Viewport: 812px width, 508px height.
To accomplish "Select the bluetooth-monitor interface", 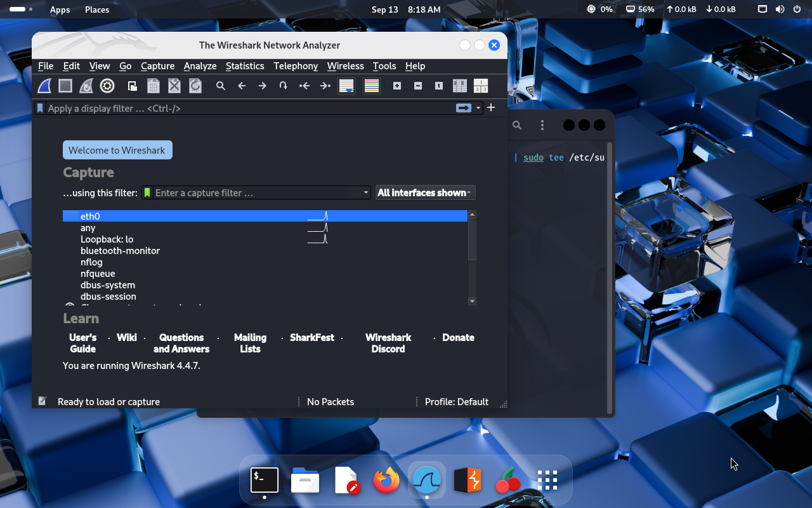I will click(x=265, y=251).
